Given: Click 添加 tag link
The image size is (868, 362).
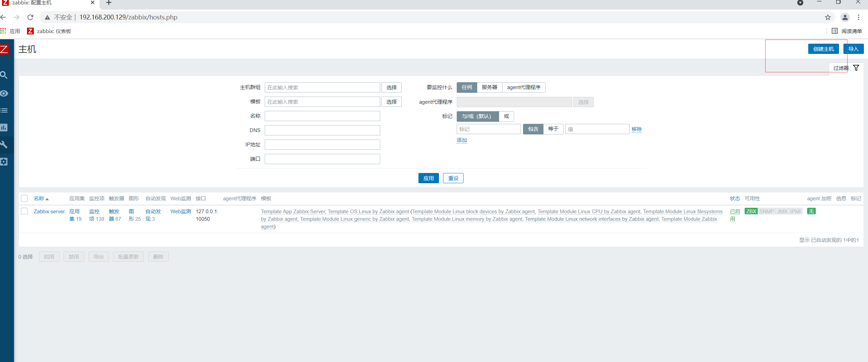Looking at the screenshot, I should point(462,140).
